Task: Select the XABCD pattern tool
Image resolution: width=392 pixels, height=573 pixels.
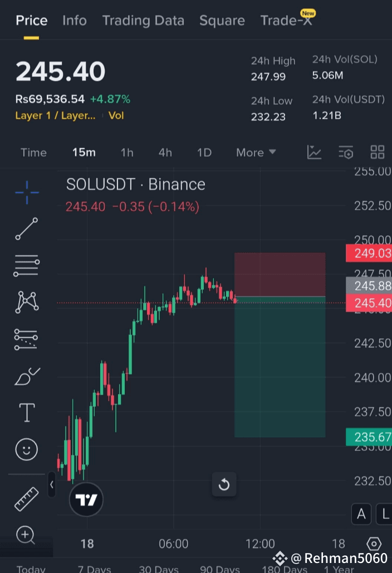Action: click(x=27, y=302)
